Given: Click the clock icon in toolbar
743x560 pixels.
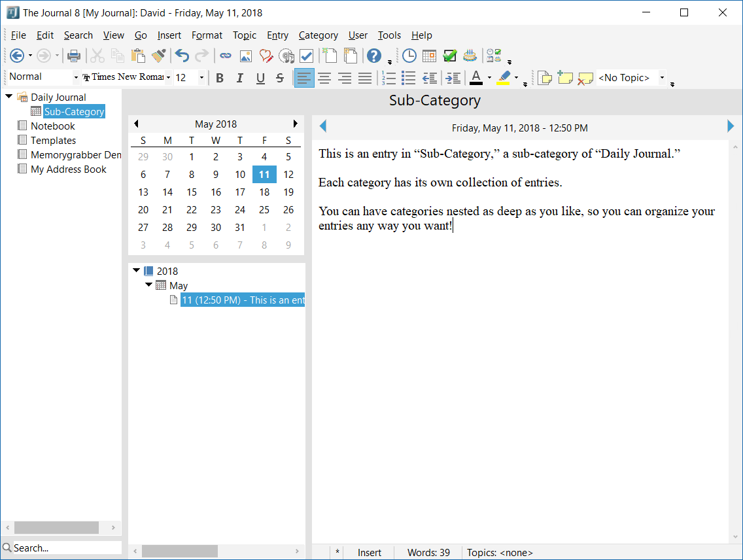Looking at the screenshot, I should point(409,56).
